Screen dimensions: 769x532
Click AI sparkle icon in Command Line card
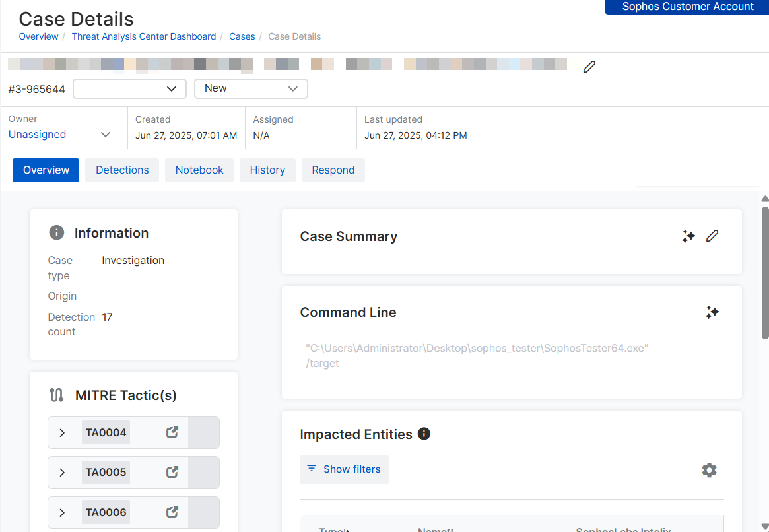coord(712,312)
